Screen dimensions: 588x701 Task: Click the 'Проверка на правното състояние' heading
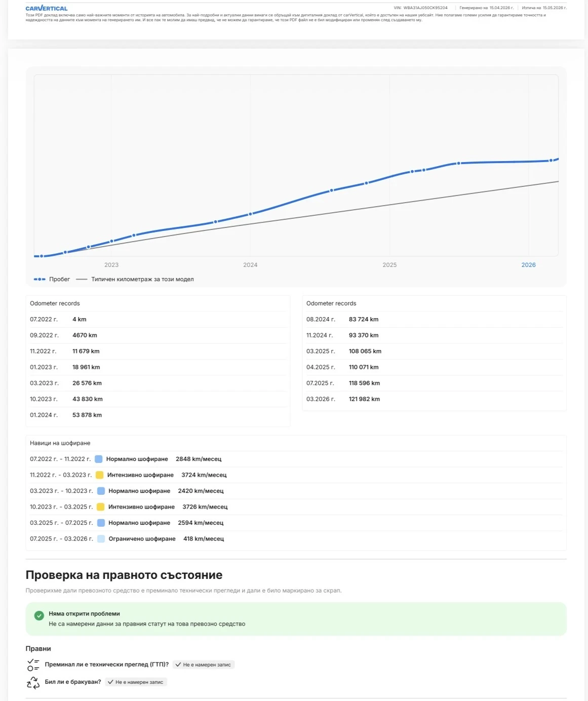124,575
